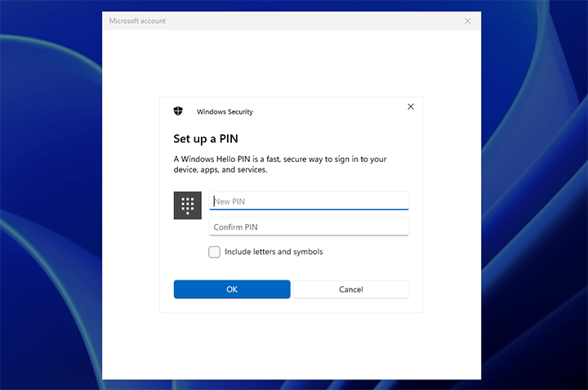Click the Microsoft account window title

(x=137, y=21)
